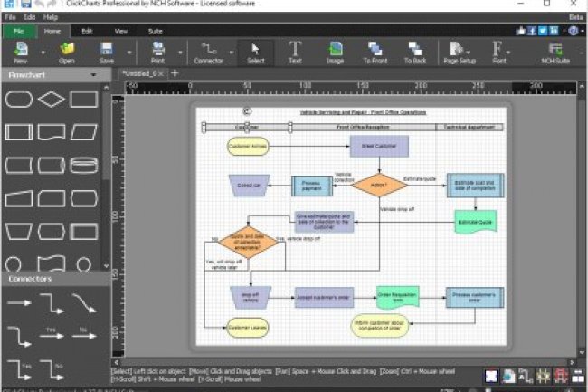Expand the Print button dropdown arrow
This screenshot has width=588, height=392.
coord(180,53)
